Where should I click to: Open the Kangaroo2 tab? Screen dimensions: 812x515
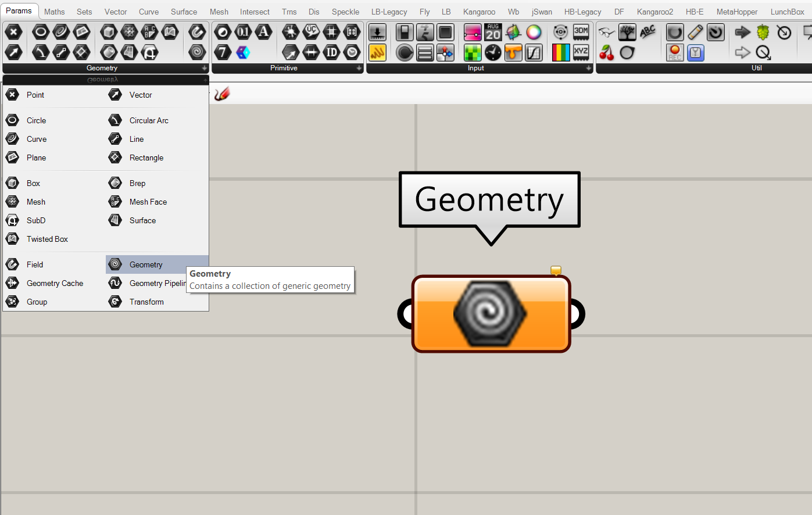[x=654, y=12]
